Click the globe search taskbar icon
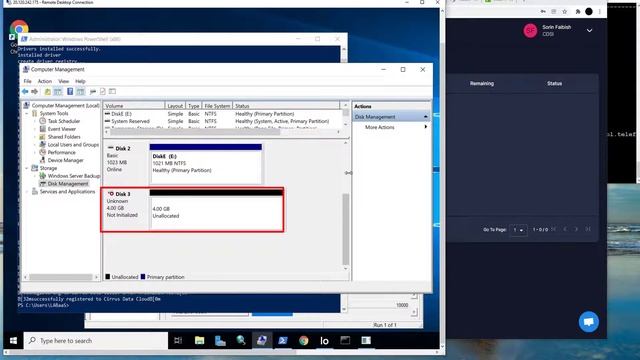 pos(241,340)
